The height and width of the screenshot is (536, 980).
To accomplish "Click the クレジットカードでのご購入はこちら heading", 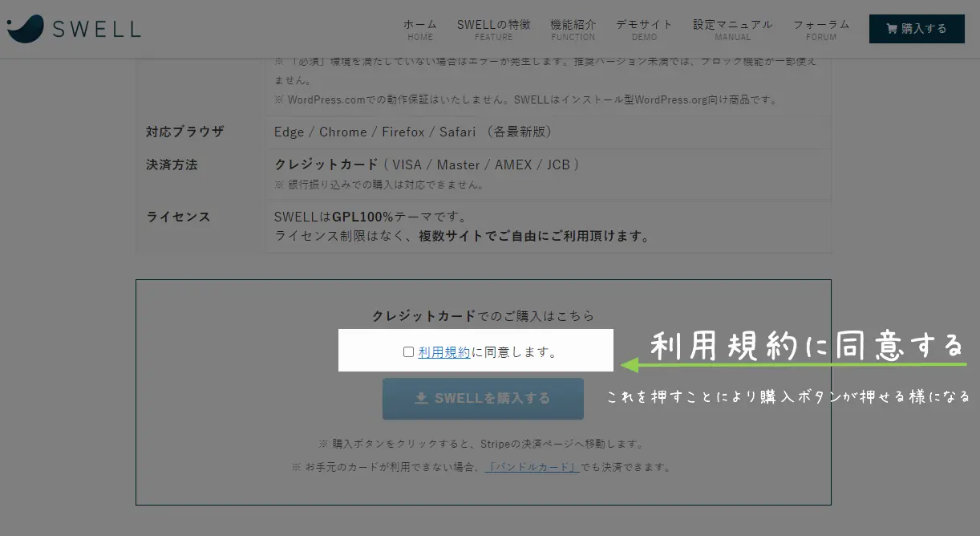I will [483, 316].
